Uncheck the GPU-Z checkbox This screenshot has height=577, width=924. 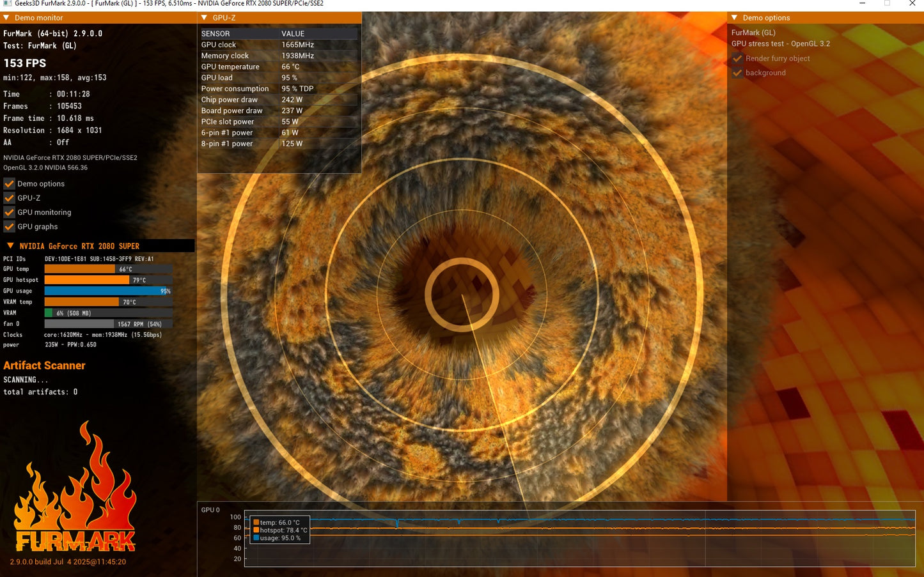click(x=9, y=198)
